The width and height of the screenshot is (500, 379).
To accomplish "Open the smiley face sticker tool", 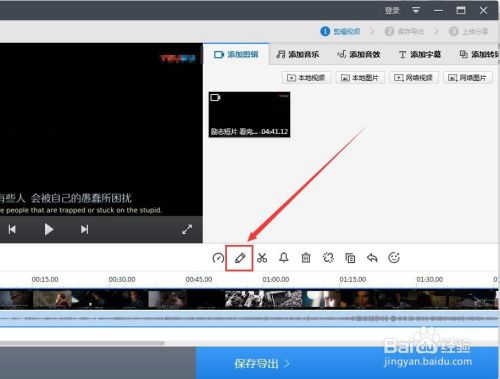I will point(394,258).
